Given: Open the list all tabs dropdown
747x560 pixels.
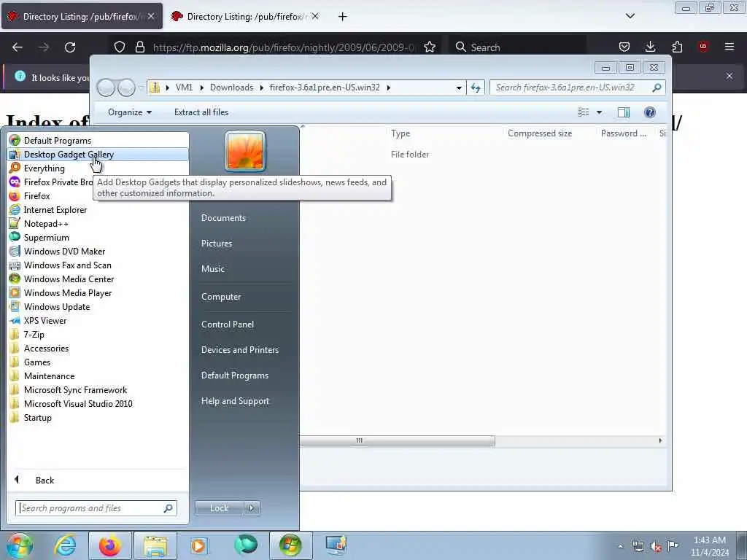Looking at the screenshot, I should [630, 16].
